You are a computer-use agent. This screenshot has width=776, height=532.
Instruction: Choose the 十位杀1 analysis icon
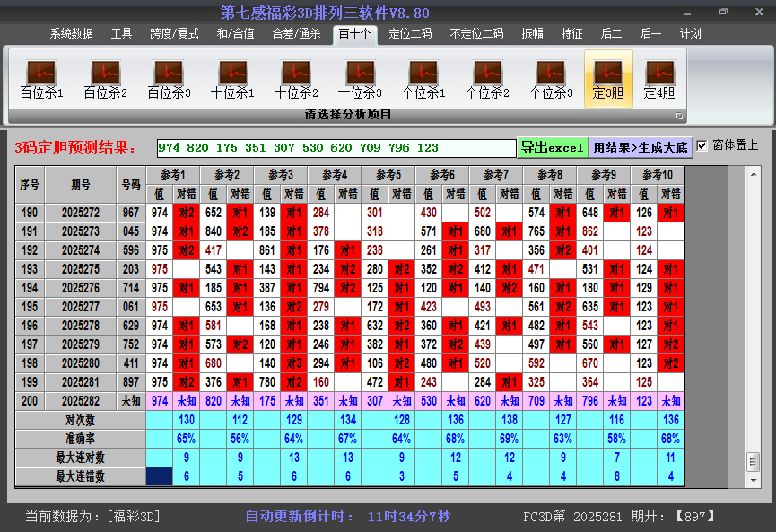click(232, 79)
